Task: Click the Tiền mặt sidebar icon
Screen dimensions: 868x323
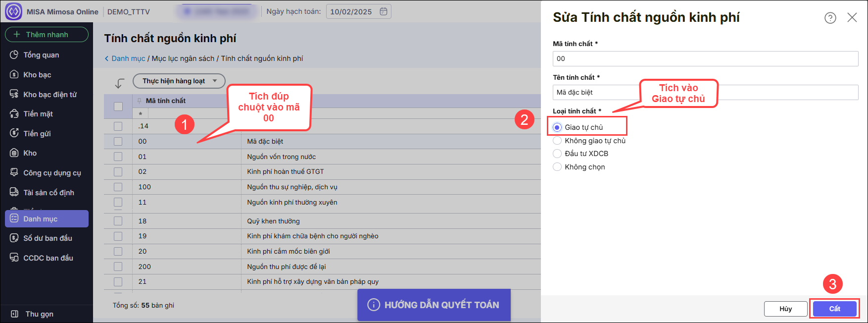Action: (x=14, y=113)
